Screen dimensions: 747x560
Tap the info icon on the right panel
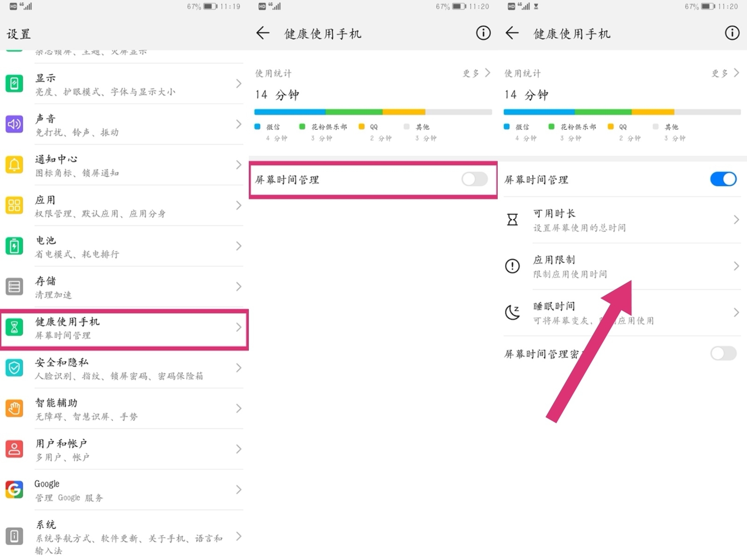pos(732,33)
